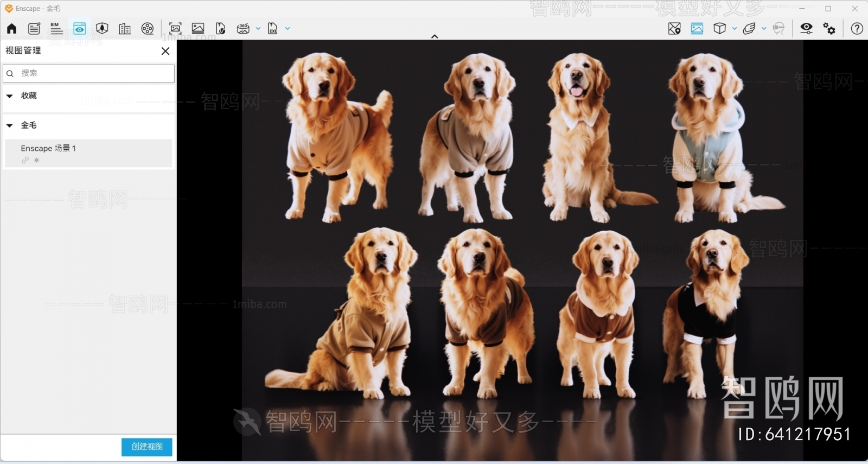Screen dimensions: 868x464
Task: Open the dropdown beside EXE export icon
Action: coord(288,29)
